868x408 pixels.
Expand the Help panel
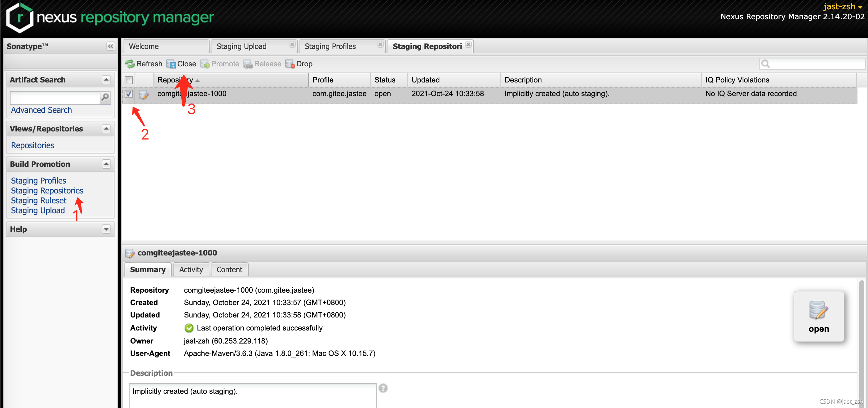106,229
